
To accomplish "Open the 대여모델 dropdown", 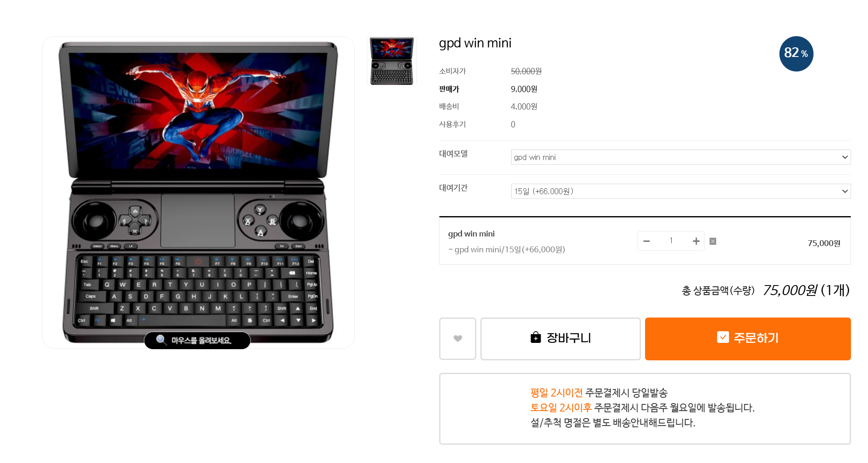I will point(680,157).
